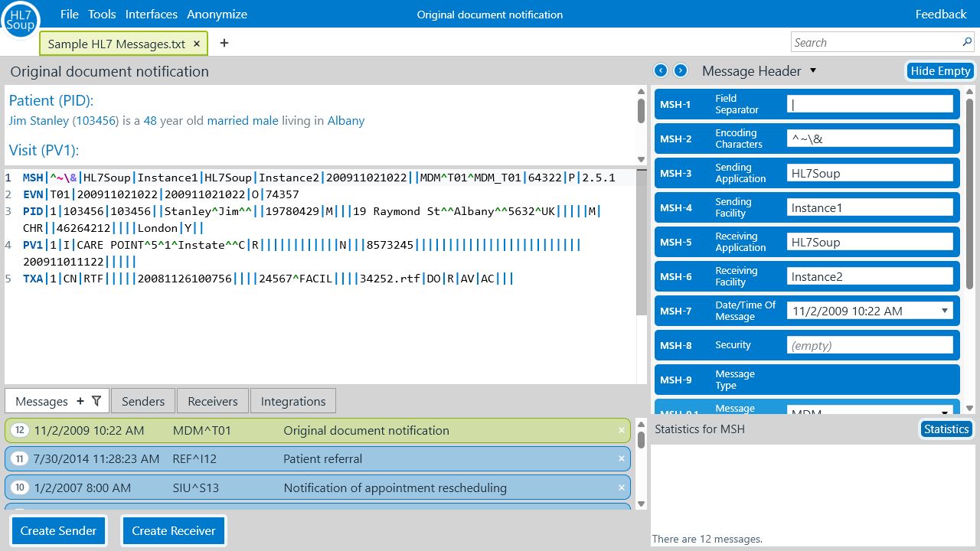Switch to the Integrations tab
980x551 pixels.
click(293, 401)
